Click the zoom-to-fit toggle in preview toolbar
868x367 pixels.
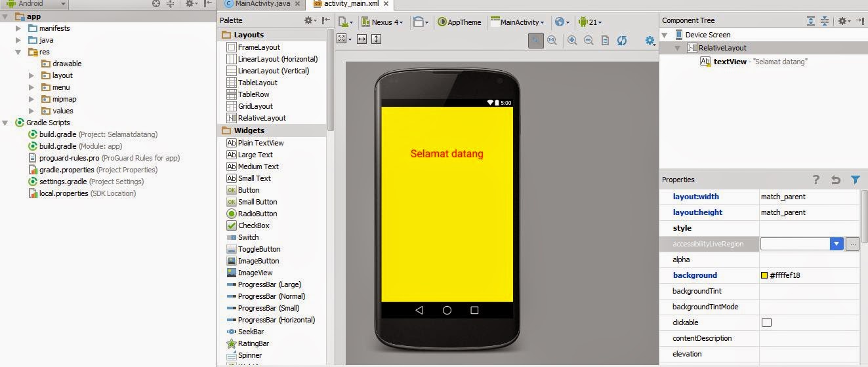click(536, 41)
